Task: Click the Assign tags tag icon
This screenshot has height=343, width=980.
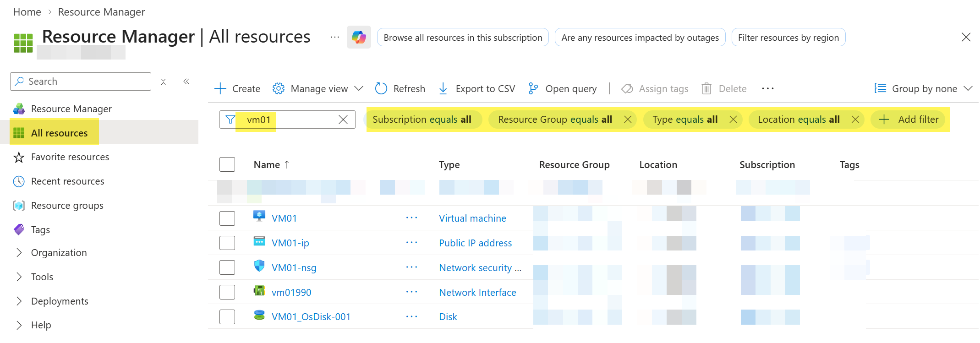Action: point(627,88)
